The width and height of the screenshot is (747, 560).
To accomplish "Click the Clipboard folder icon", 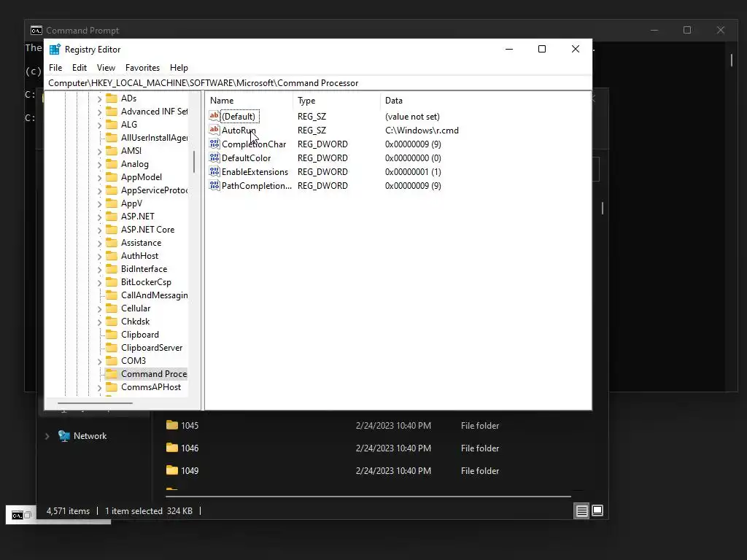I will pyautogui.click(x=112, y=334).
